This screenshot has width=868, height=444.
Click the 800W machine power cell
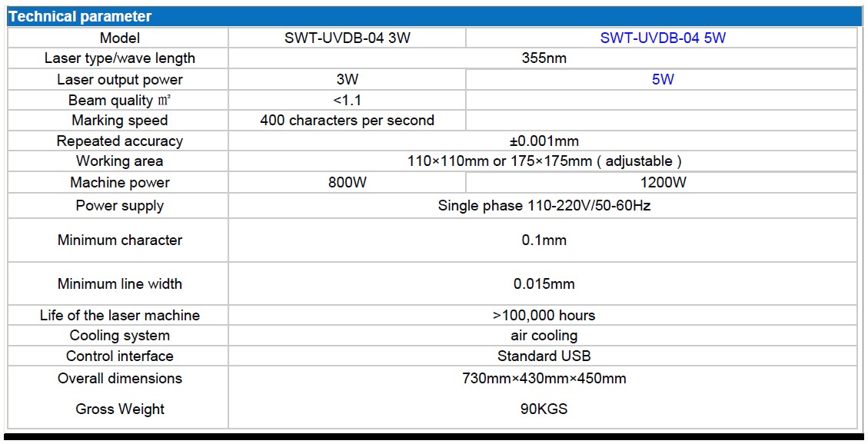click(x=347, y=182)
